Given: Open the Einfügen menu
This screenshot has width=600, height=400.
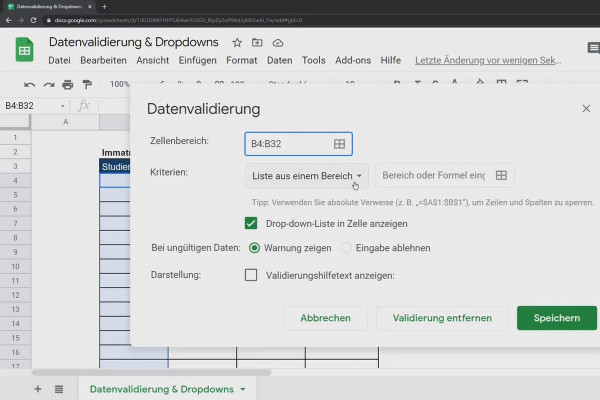Looking at the screenshot, I should click(x=197, y=60).
